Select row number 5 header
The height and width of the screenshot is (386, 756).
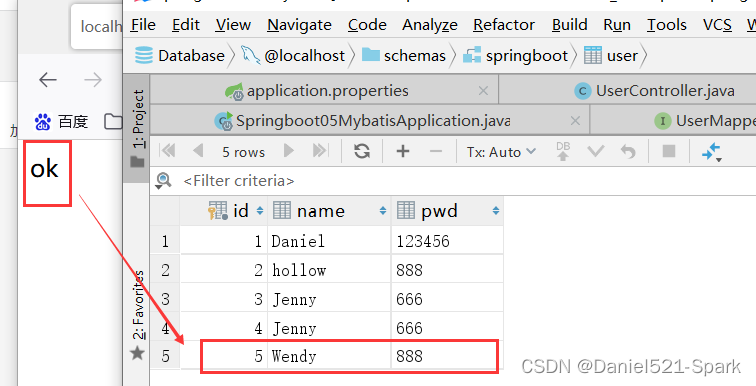click(x=165, y=356)
